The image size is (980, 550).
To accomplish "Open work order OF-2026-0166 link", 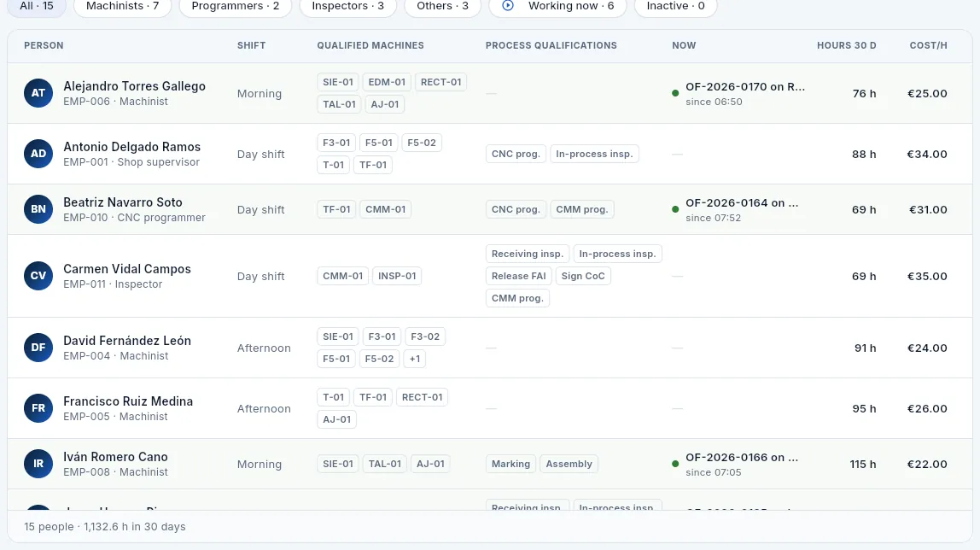I will point(742,458).
